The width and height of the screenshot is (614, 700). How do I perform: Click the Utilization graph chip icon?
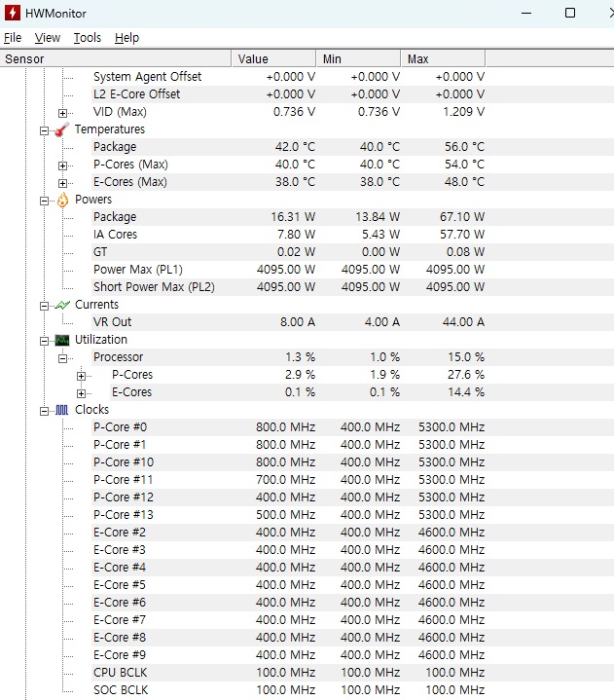pos(62,340)
